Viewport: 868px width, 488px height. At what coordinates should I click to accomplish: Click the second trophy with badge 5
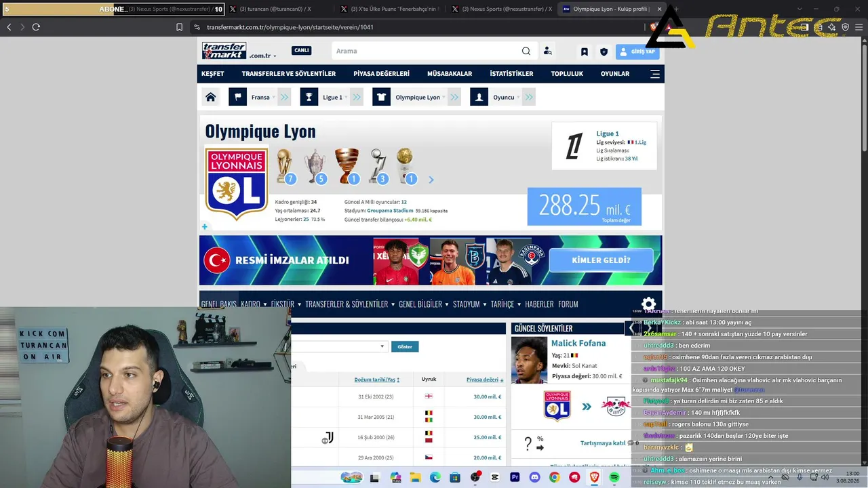tap(315, 166)
